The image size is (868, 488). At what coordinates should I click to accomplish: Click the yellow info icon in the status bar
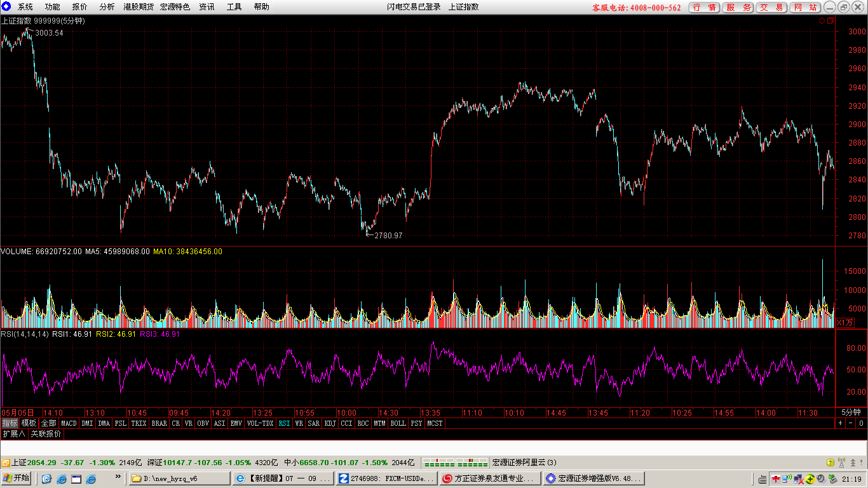point(830,463)
